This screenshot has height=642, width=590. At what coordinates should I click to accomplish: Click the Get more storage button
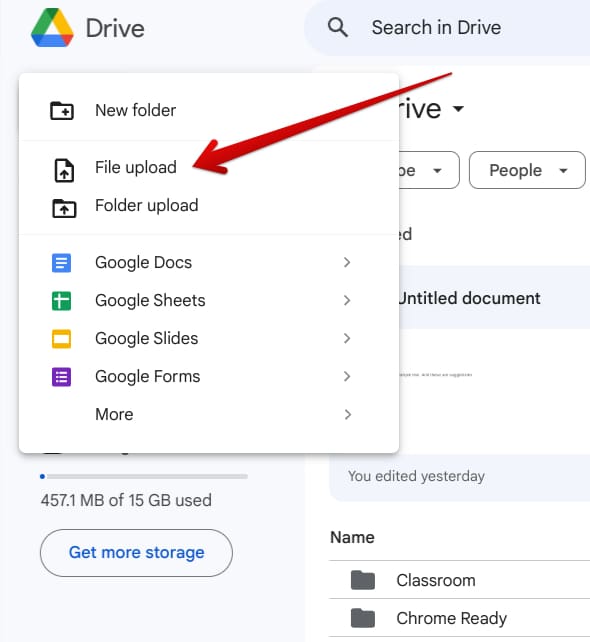point(136,553)
